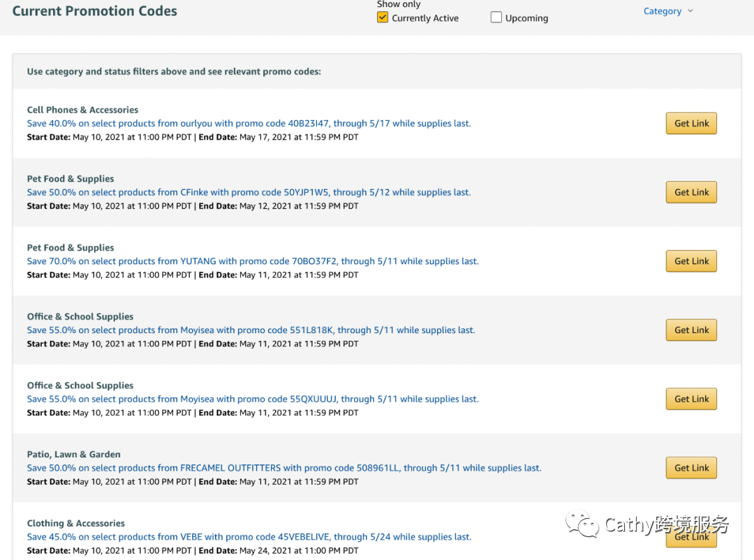Get Link for FRECAMEL OUTFITTERS code 508961LL
This screenshot has height=560, width=754.
[x=691, y=468]
